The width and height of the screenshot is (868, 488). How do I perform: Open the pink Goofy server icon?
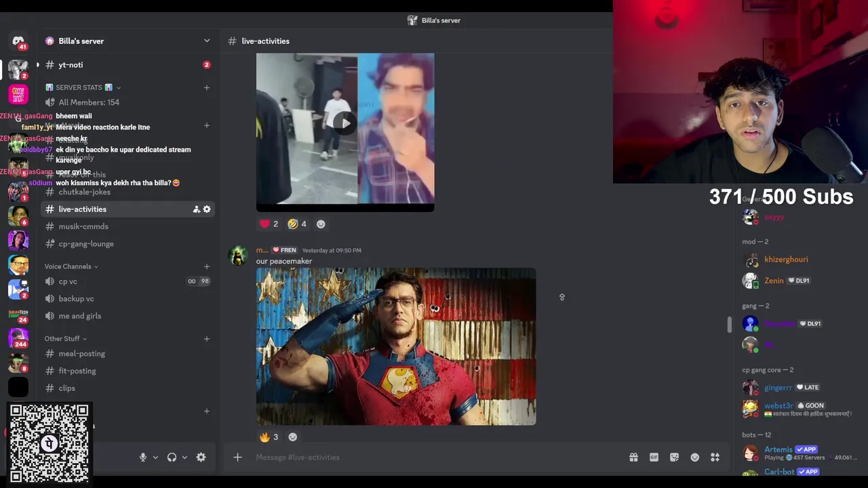pyautogui.click(x=18, y=94)
